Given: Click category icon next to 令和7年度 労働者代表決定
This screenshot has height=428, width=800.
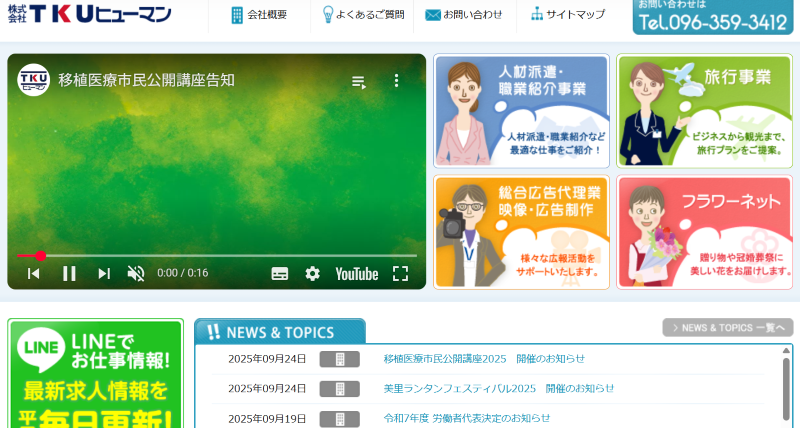Looking at the screenshot, I should coord(340,419).
